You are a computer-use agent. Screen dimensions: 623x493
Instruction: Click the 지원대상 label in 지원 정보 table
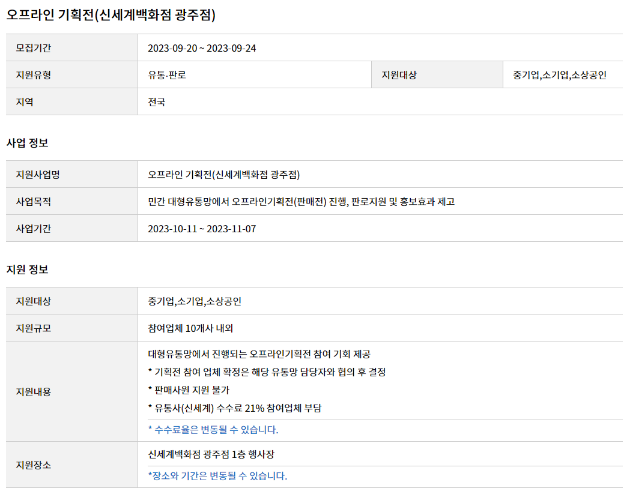pos(72,301)
